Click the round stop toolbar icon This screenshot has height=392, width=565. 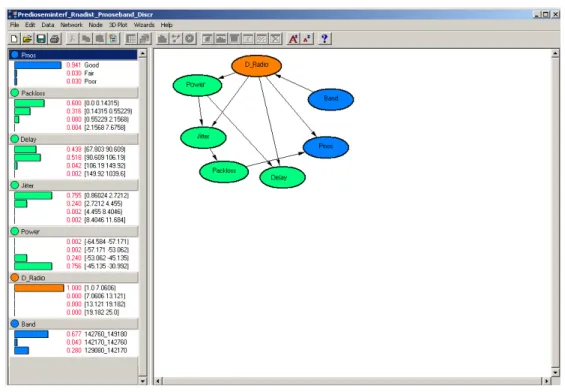(190, 39)
